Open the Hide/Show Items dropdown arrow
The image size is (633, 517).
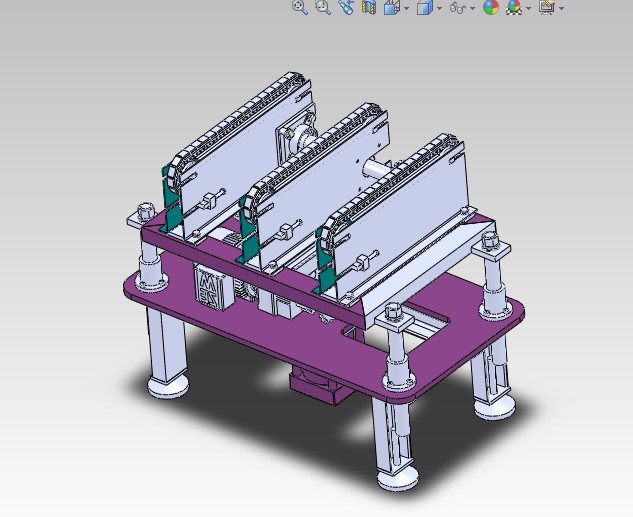click(x=472, y=8)
